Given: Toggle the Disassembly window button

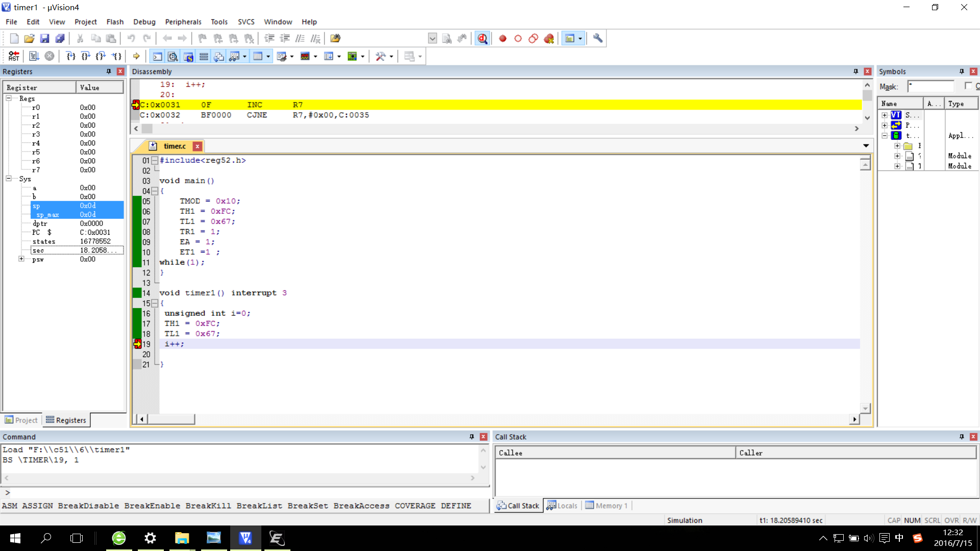Looking at the screenshot, I should [173, 56].
